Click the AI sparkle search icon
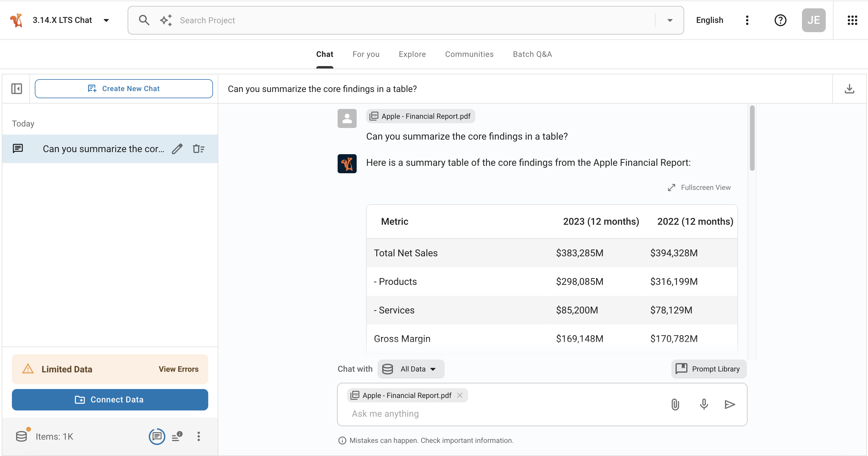 pyautogui.click(x=166, y=20)
